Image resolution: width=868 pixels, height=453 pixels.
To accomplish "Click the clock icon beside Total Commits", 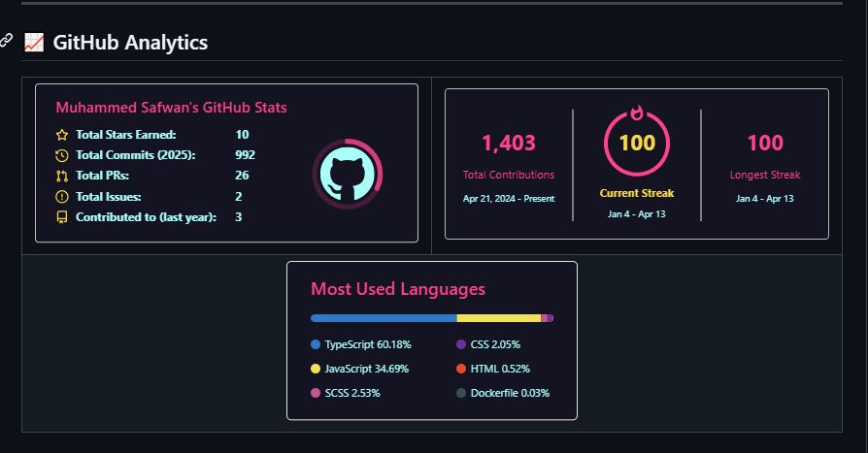I will coord(62,155).
